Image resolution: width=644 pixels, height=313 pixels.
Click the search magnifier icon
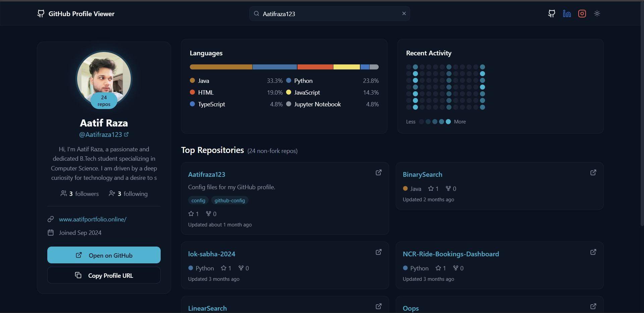[x=256, y=13]
